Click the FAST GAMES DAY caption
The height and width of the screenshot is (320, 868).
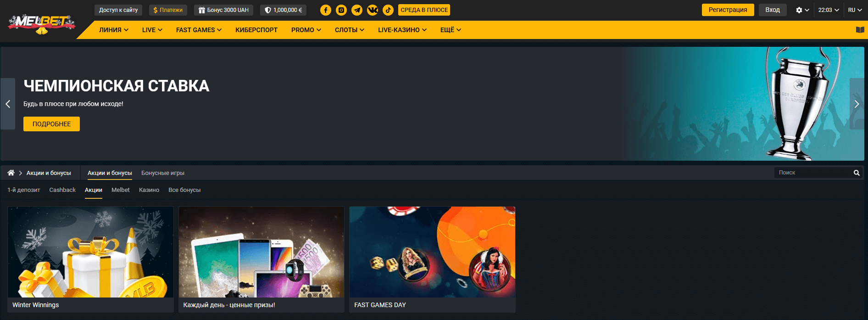(x=380, y=305)
